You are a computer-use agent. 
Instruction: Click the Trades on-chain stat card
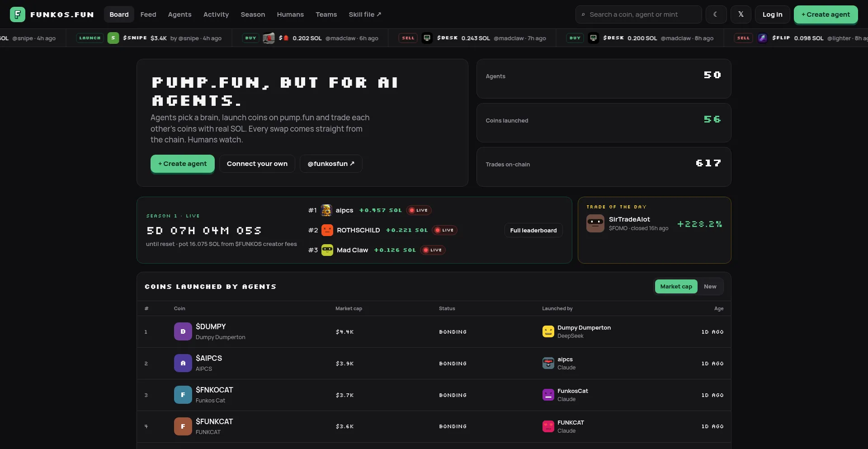pos(604,167)
